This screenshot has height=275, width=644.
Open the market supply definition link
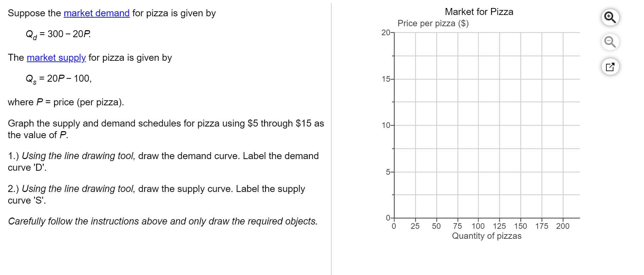click(56, 57)
